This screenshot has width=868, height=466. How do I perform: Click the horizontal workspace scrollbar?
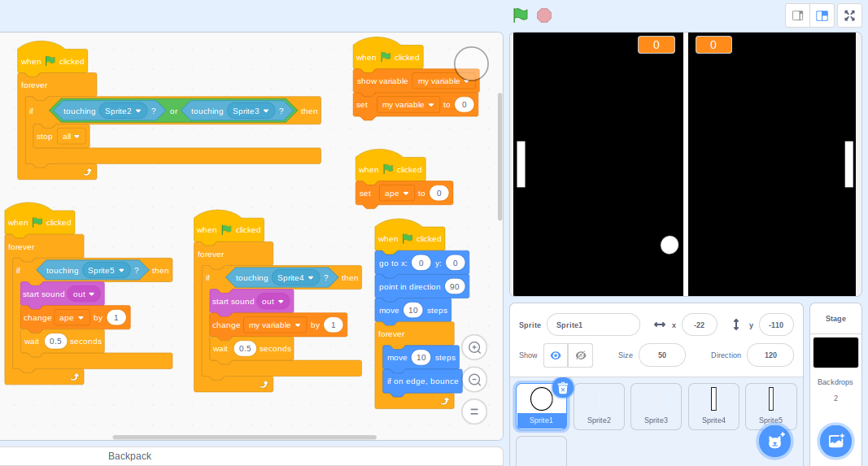pyautogui.click(x=244, y=438)
